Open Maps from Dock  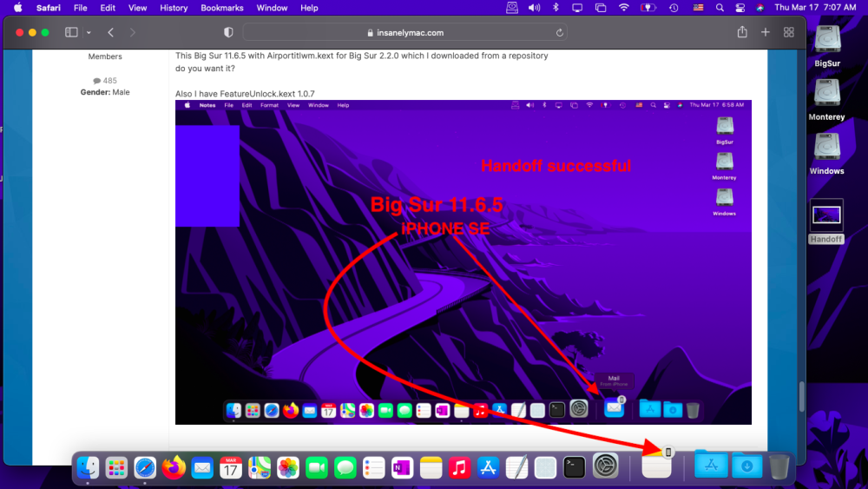click(259, 467)
